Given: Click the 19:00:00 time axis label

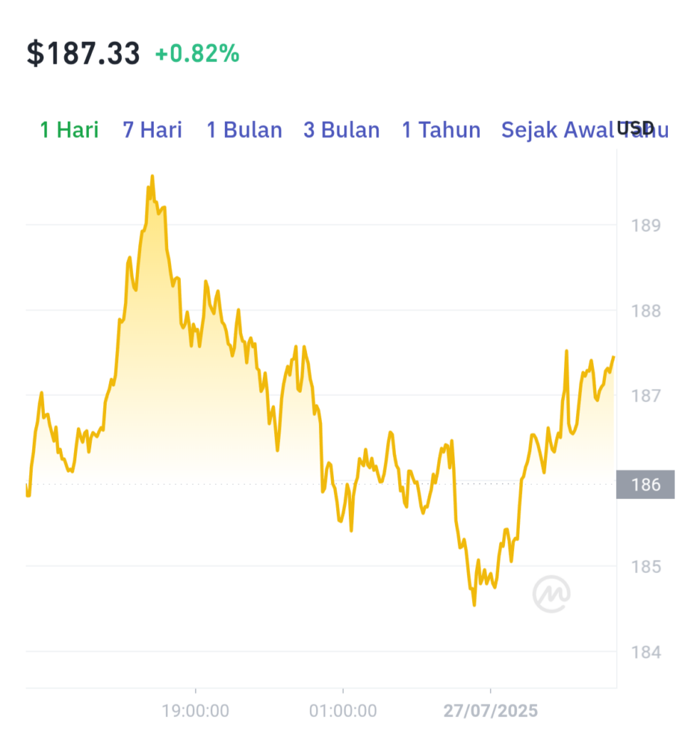Looking at the screenshot, I should 195,711.
